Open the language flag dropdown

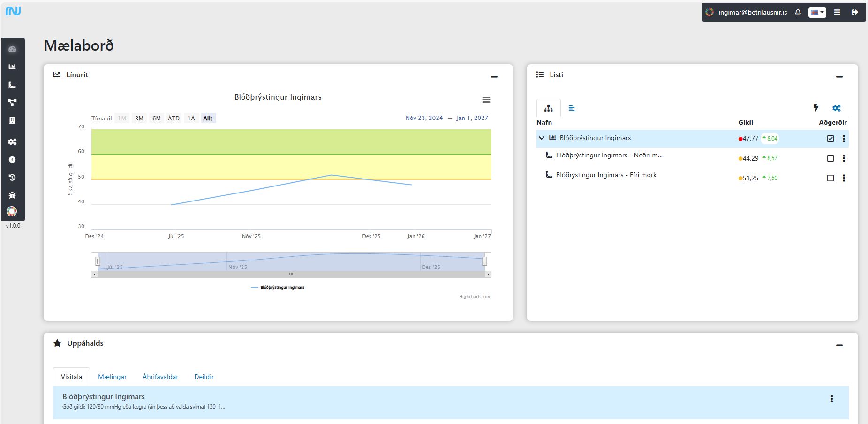[x=817, y=13]
